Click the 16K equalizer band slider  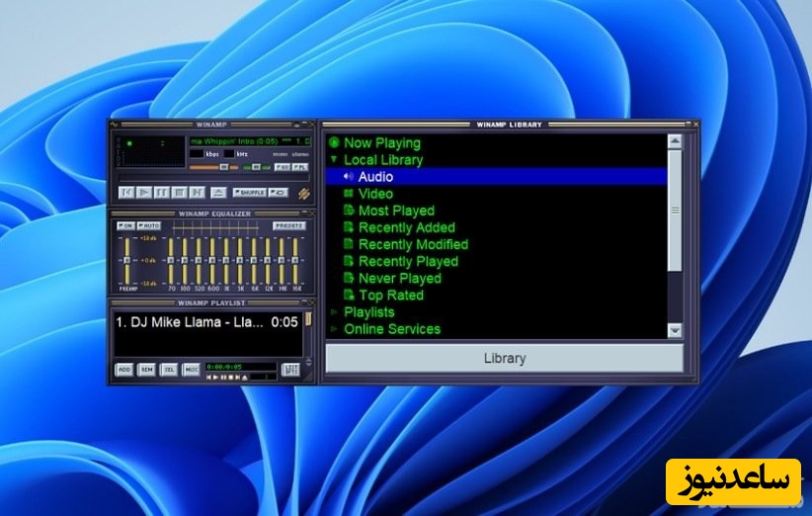click(x=295, y=260)
